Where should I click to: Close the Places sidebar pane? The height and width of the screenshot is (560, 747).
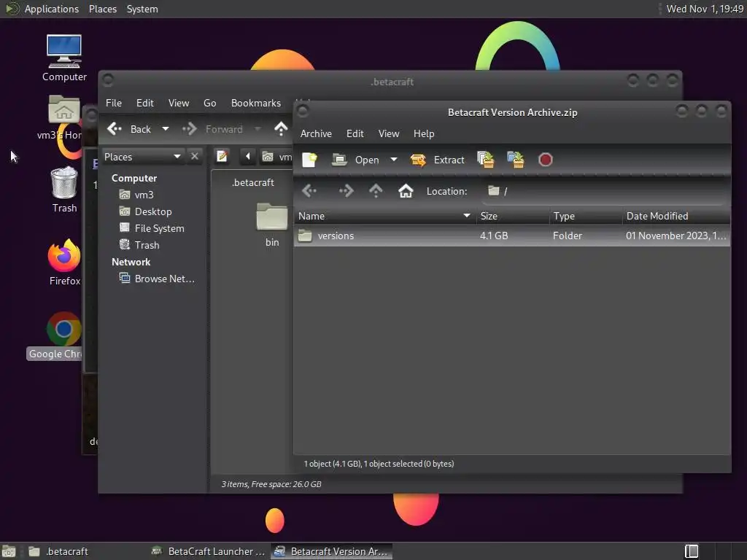pyautogui.click(x=194, y=156)
